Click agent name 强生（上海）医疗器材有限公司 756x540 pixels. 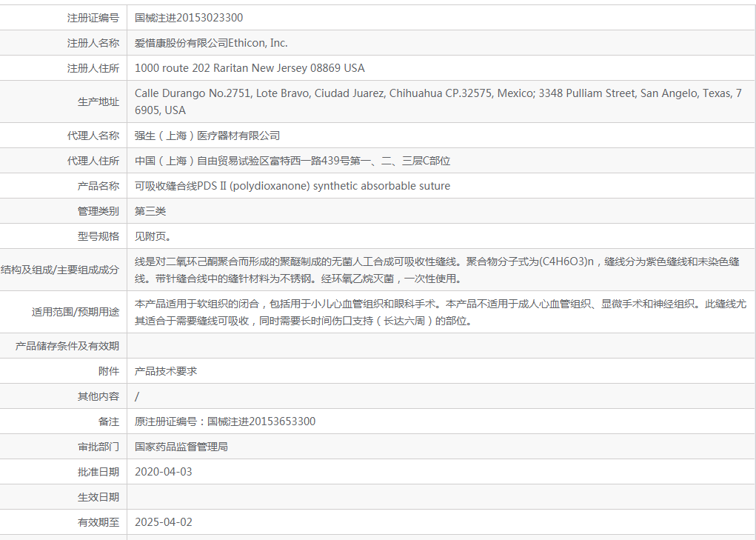[207, 136]
